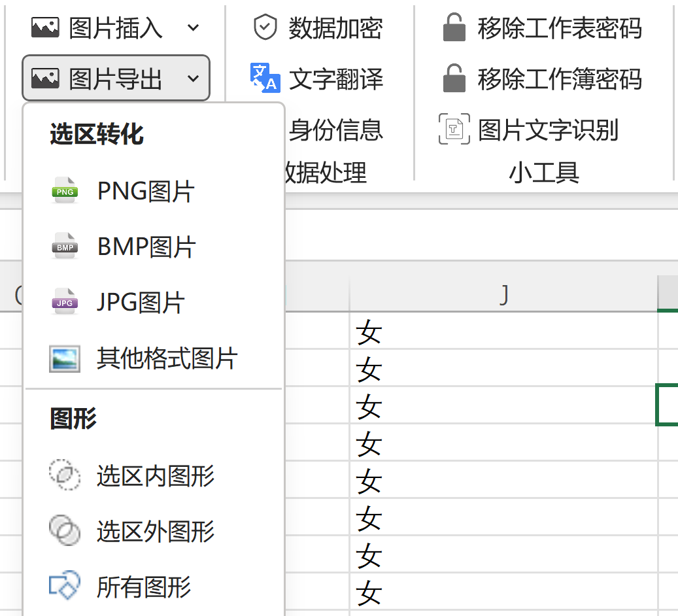Pick 选区外图形 menu option
Screen dimensions: 678x616
tap(156, 531)
